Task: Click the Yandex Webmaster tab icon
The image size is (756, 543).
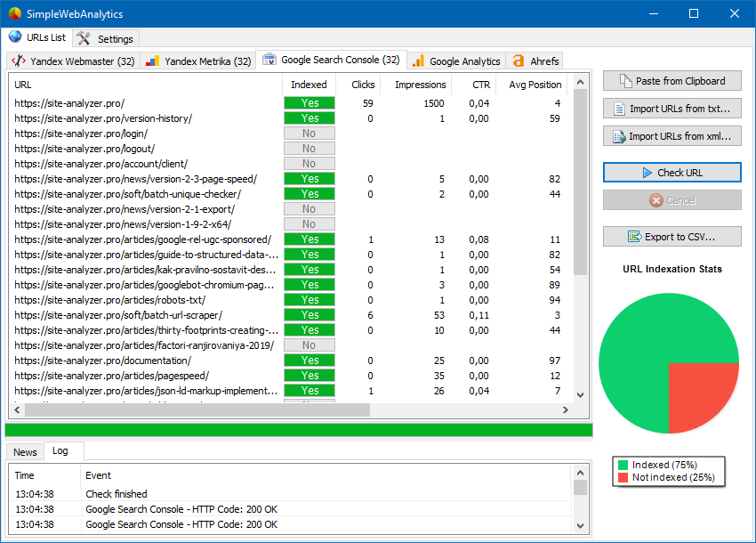Action: click(19, 61)
